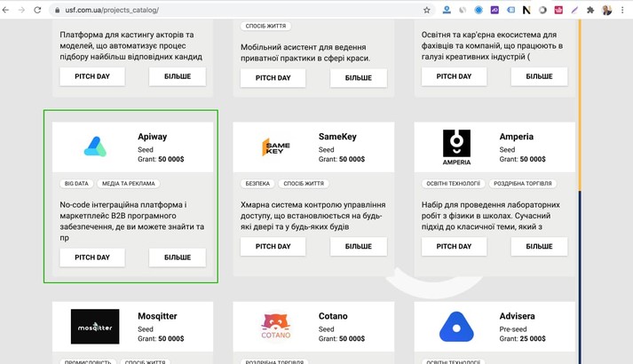Filter by БЕЗПЕКА tag on SameKey
Viewport: 633px width, 364px height.
click(257, 184)
